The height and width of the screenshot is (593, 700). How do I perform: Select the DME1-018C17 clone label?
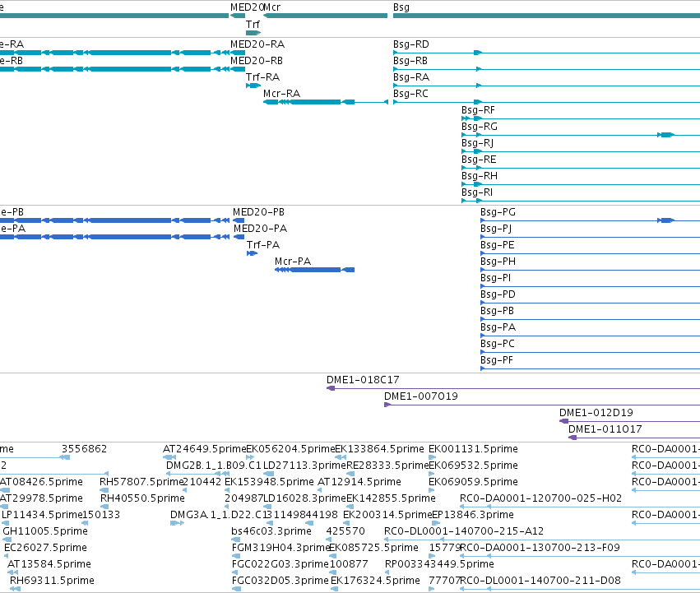(363, 380)
